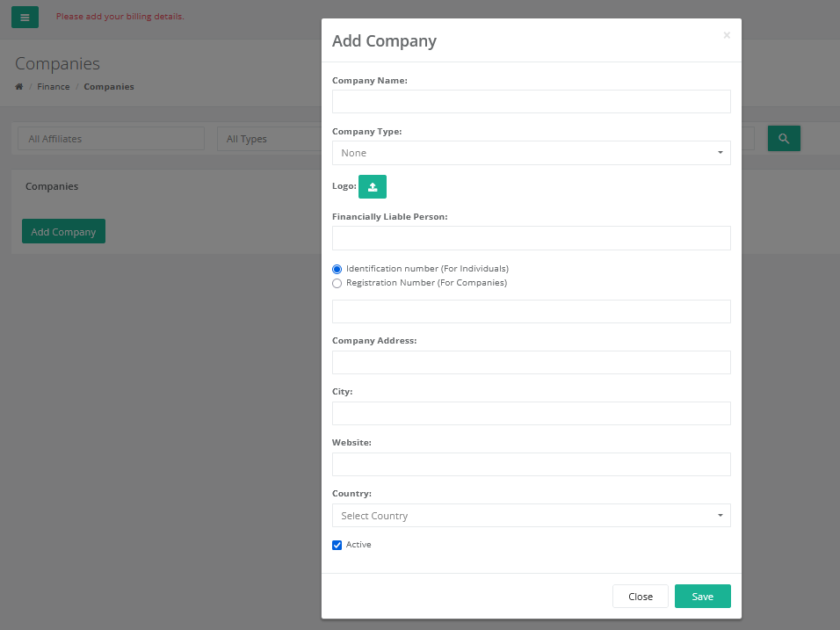840x630 pixels.
Task: Click the logo upload icon button
Action: tap(373, 187)
